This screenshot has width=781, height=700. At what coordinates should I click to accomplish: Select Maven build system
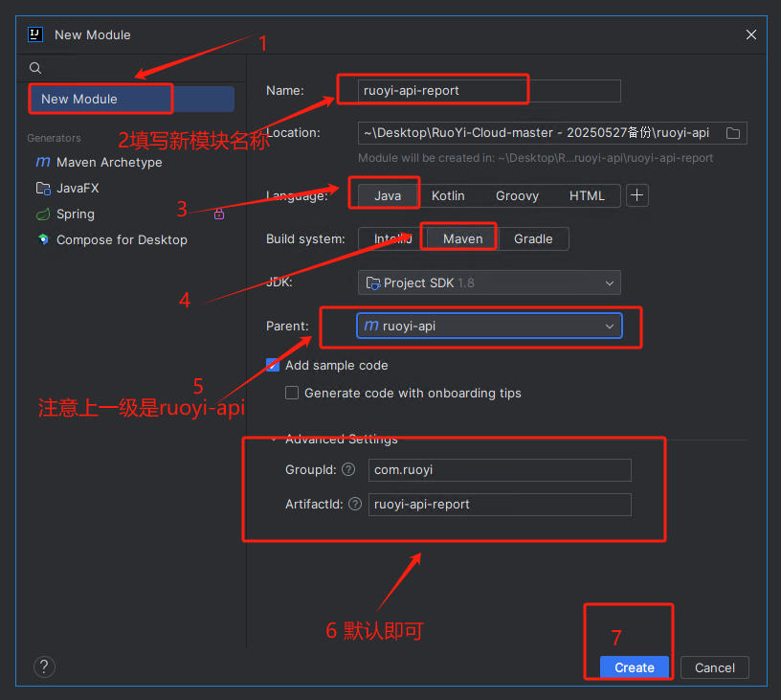[462, 239]
